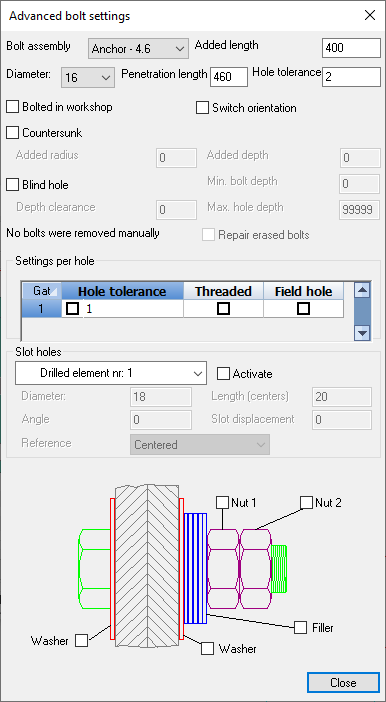The height and width of the screenshot is (702, 386).
Task: Toggle the Switch orientation checkbox
Action: pos(202,108)
